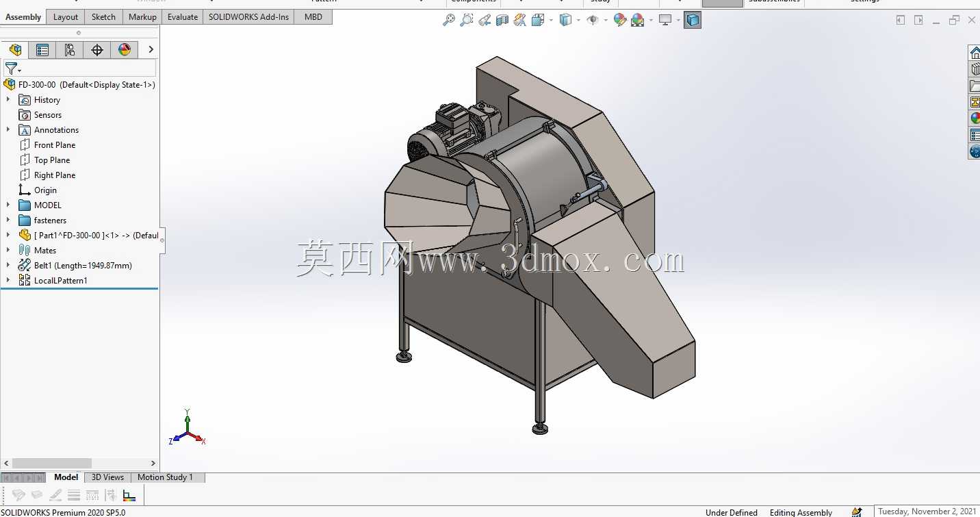Click the Display Style icon
This screenshot has width=980, height=517.
pyautogui.click(x=565, y=21)
